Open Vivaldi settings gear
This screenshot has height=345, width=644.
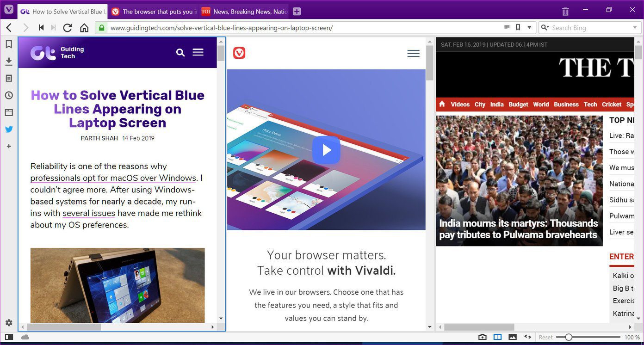pos(8,323)
